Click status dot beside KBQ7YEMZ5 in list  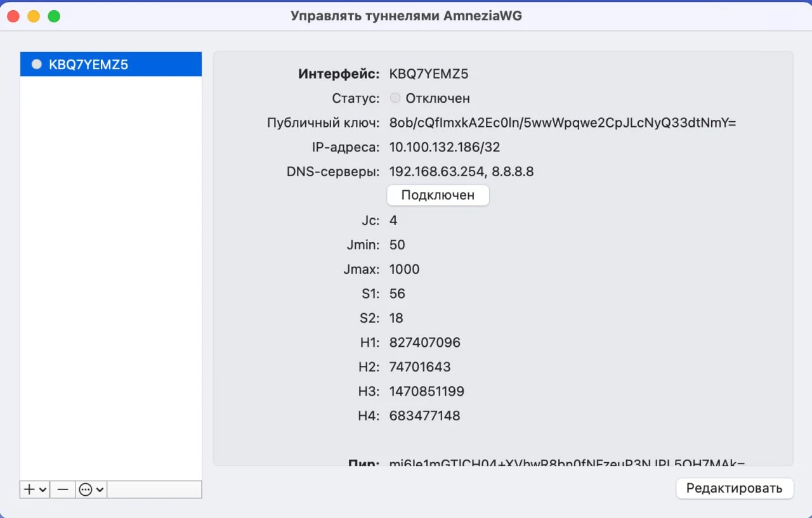point(37,64)
